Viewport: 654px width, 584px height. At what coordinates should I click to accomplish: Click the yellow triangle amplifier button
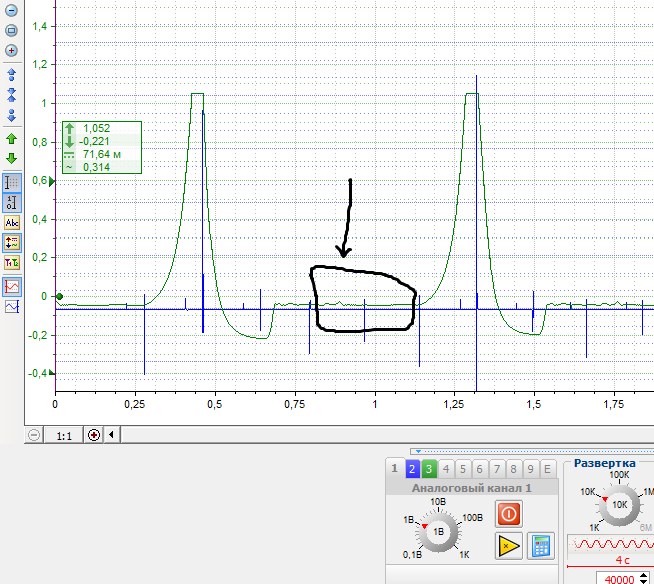(508, 546)
